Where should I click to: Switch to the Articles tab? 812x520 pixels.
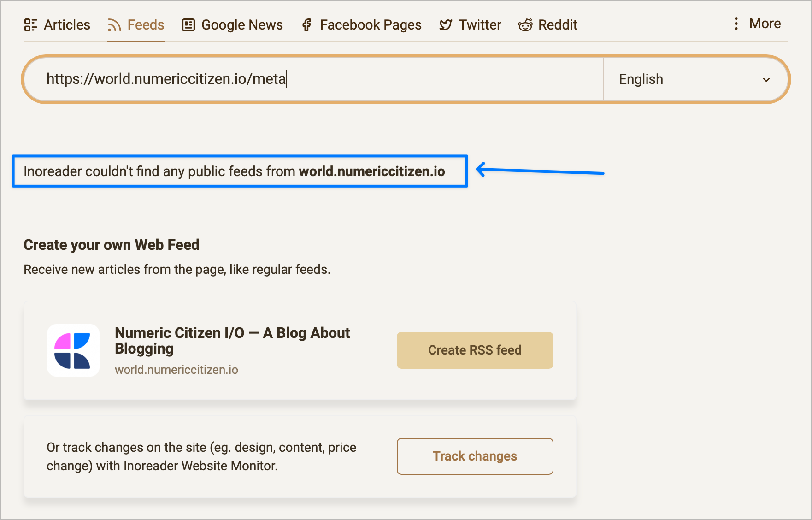[57, 24]
